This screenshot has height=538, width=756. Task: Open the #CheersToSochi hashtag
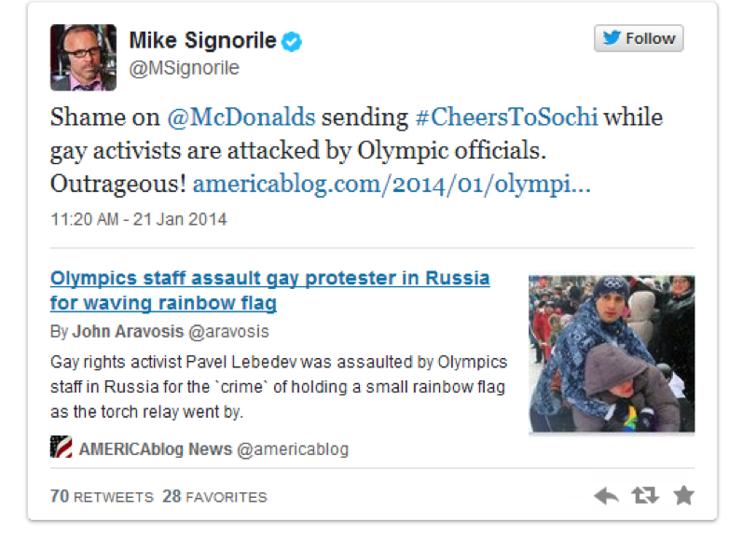[x=506, y=117]
